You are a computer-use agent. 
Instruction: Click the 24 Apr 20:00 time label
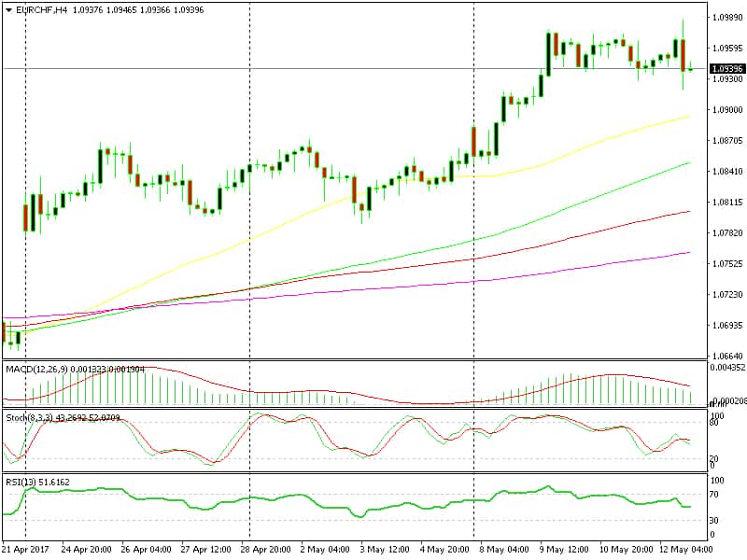[86, 549]
